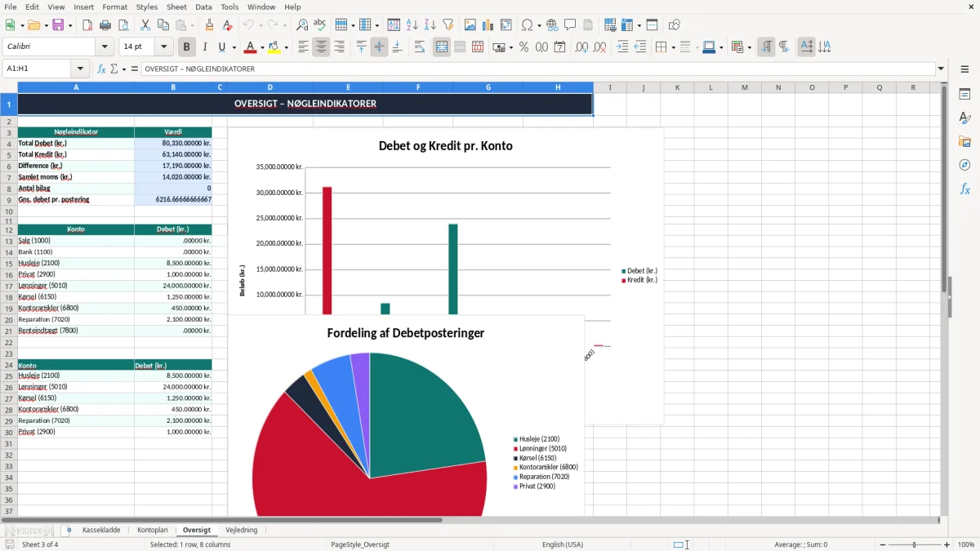Click the Define Print Area icon

pos(610,25)
